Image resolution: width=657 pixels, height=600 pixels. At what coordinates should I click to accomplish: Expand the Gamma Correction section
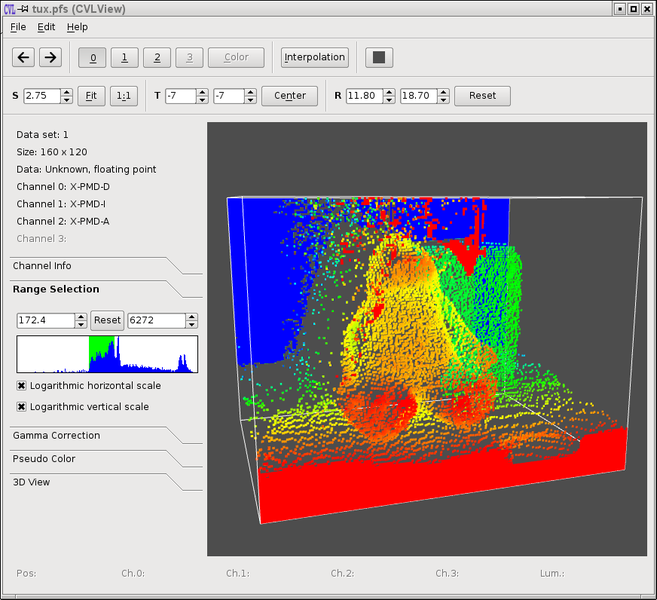point(56,436)
